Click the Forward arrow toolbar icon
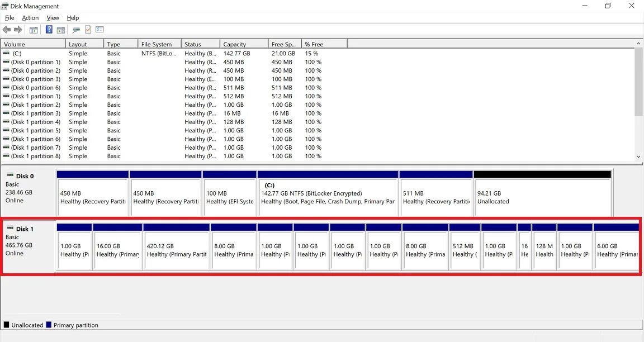The height and width of the screenshot is (342, 644). 18,30
